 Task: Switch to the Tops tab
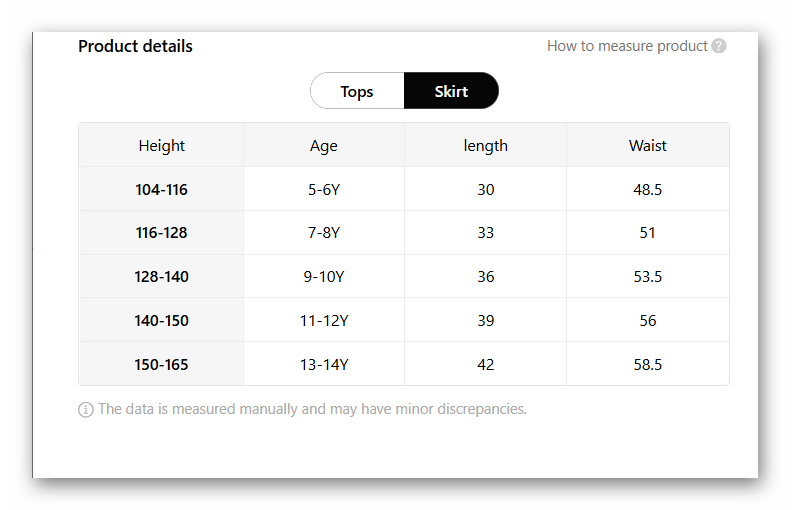[357, 91]
